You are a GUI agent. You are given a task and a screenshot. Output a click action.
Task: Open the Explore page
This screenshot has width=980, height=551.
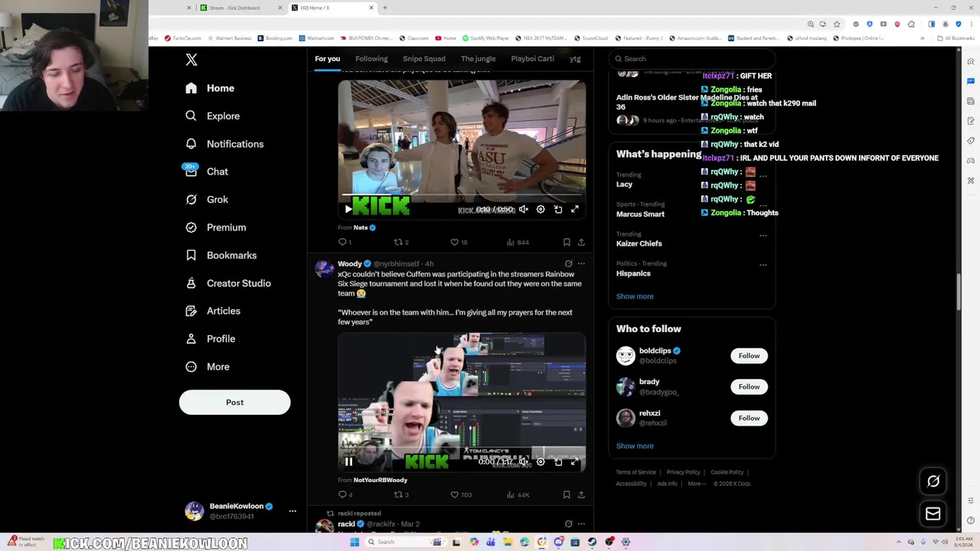coord(212,116)
